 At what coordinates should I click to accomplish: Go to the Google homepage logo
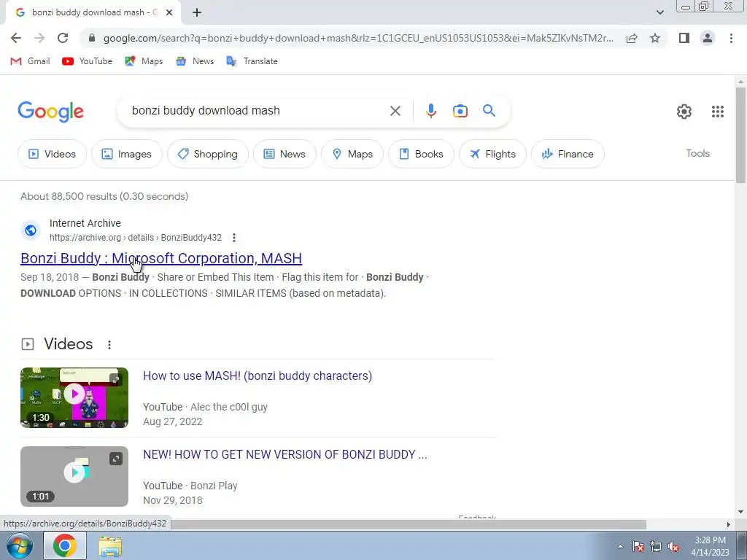coord(50,112)
